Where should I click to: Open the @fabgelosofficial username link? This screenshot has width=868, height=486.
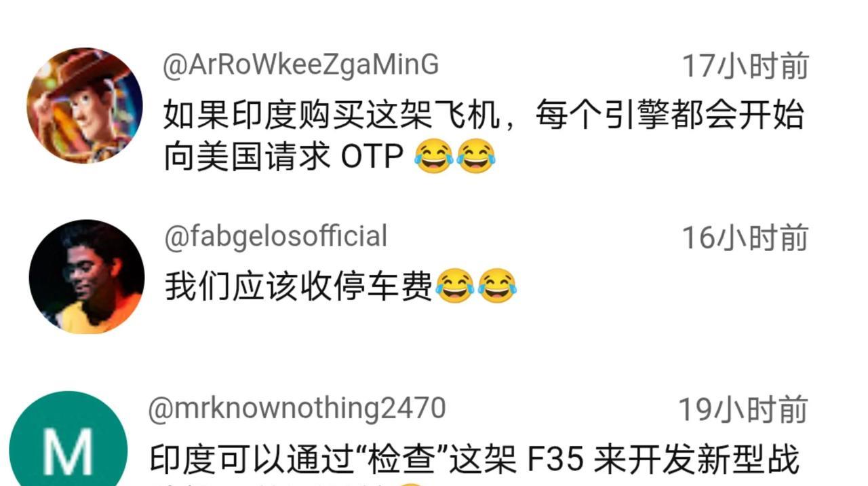coord(275,237)
